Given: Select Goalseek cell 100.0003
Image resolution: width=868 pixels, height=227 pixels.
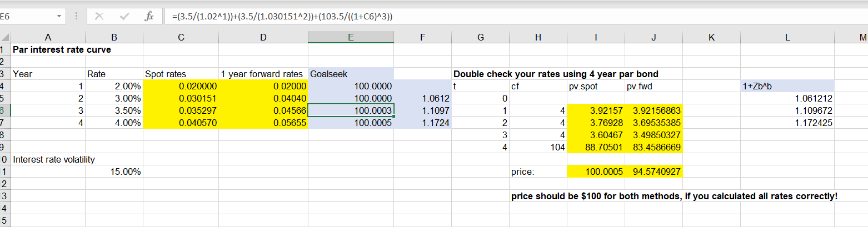Looking at the screenshot, I should pyautogui.click(x=351, y=110).
